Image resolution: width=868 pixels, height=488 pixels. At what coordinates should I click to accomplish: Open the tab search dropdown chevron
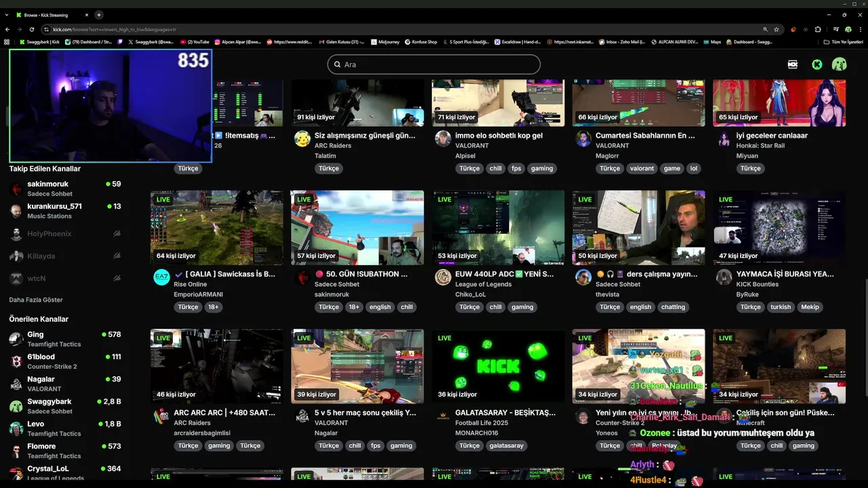(7, 15)
